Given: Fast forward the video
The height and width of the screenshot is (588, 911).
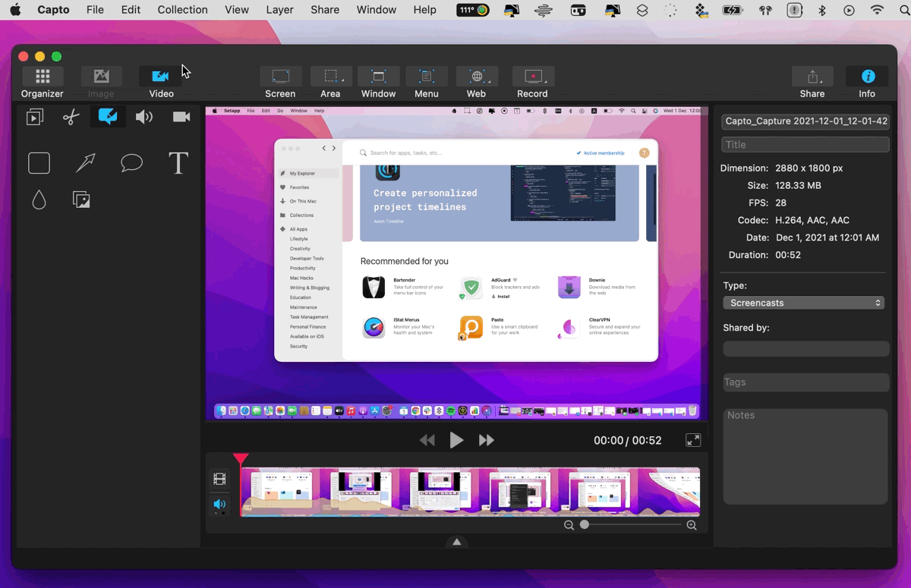Looking at the screenshot, I should pyautogui.click(x=487, y=440).
